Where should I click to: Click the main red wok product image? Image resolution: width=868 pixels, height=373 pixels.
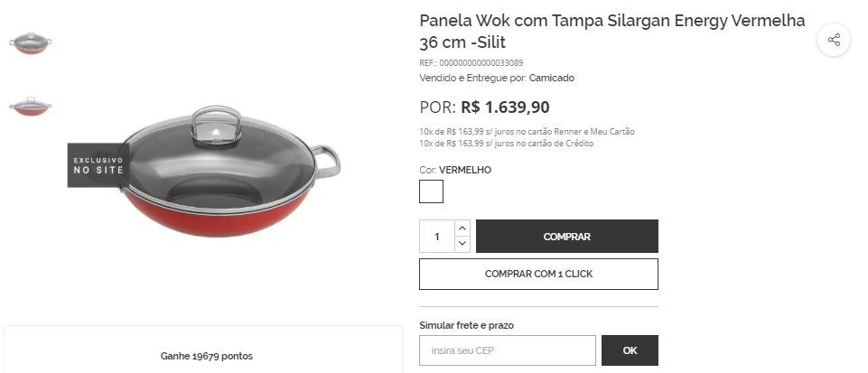coord(229,172)
